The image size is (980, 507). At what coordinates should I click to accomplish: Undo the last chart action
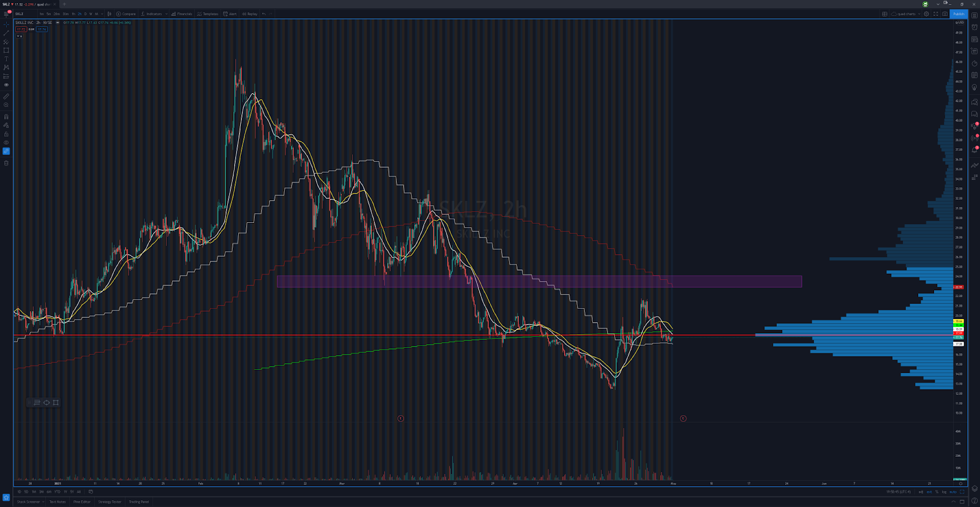tap(264, 13)
